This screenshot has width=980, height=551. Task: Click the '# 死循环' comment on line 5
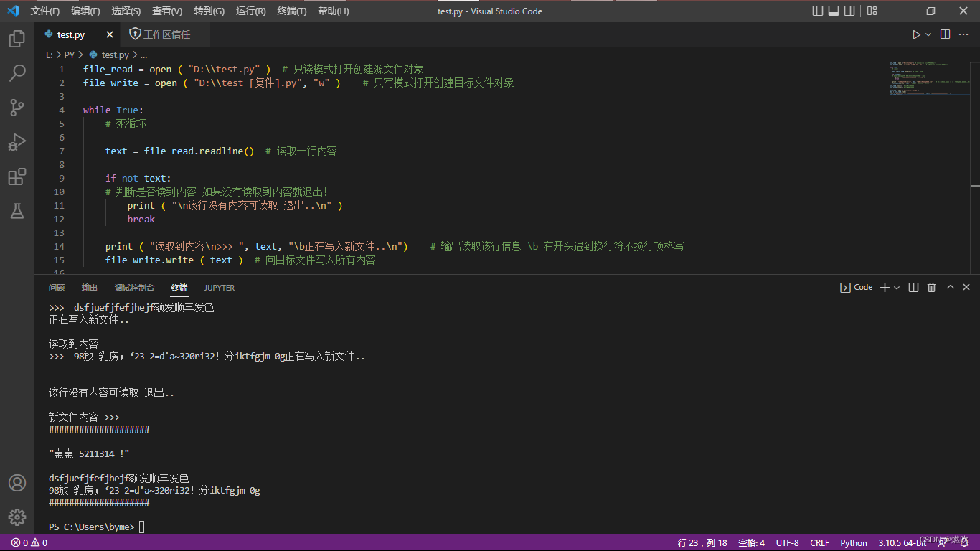126,123
